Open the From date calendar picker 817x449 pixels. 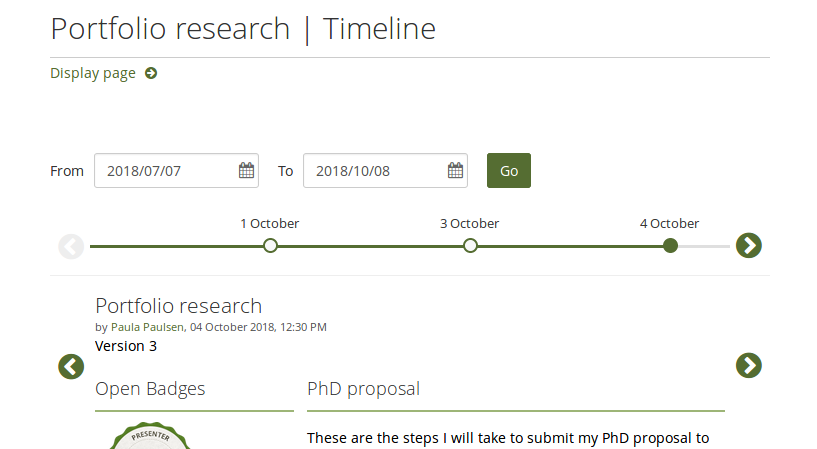pyautogui.click(x=246, y=171)
